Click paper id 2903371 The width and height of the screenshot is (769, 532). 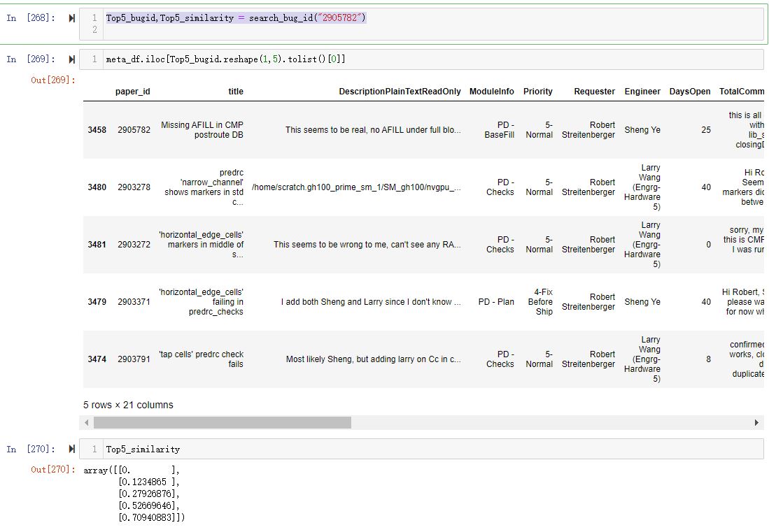click(x=134, y=302)
